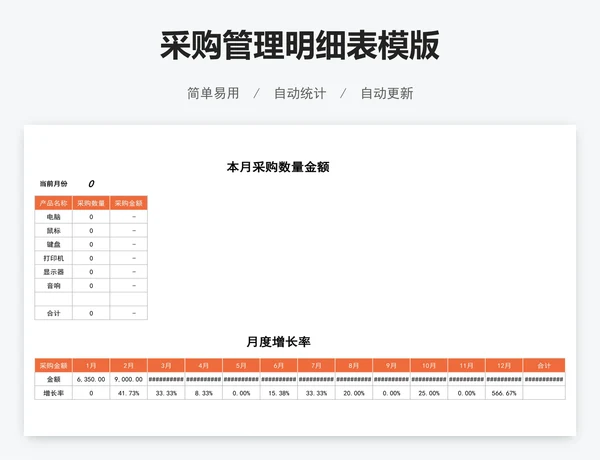Click the 10月 column header
The height and width of the screenshot is (460, 600).
click(x=429, y=365)
